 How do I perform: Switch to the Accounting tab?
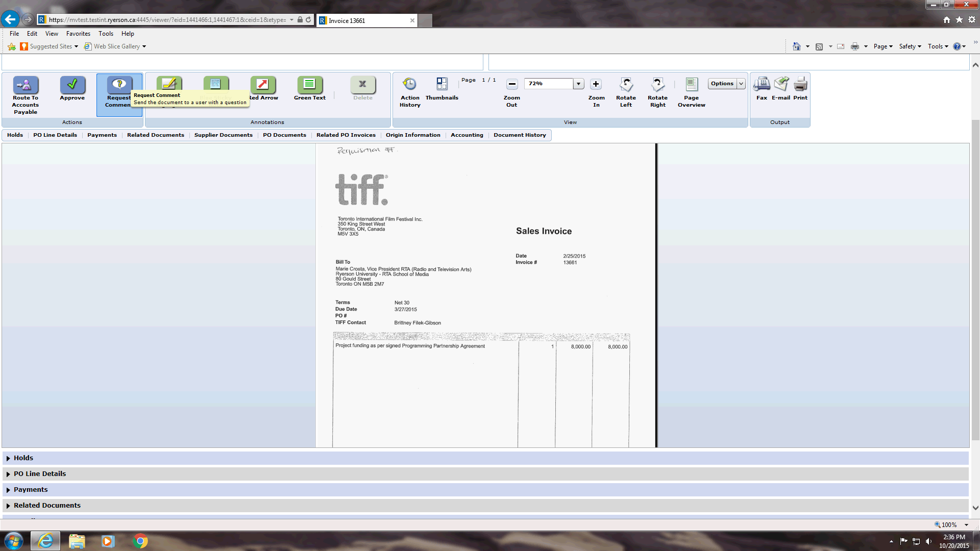(x=467, y=135)
